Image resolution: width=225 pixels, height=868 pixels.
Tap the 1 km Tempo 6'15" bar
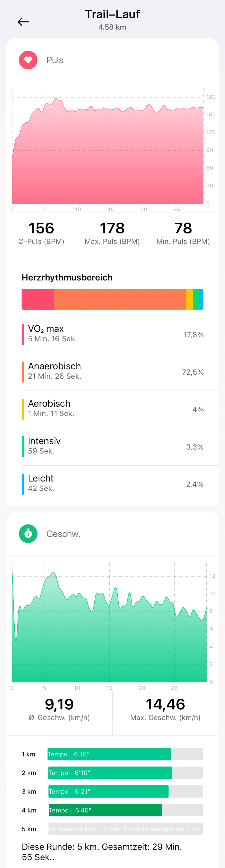(x=109, y=754)
